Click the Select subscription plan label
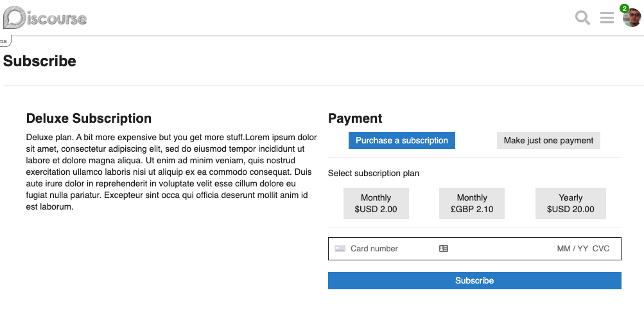 point(373,173)
